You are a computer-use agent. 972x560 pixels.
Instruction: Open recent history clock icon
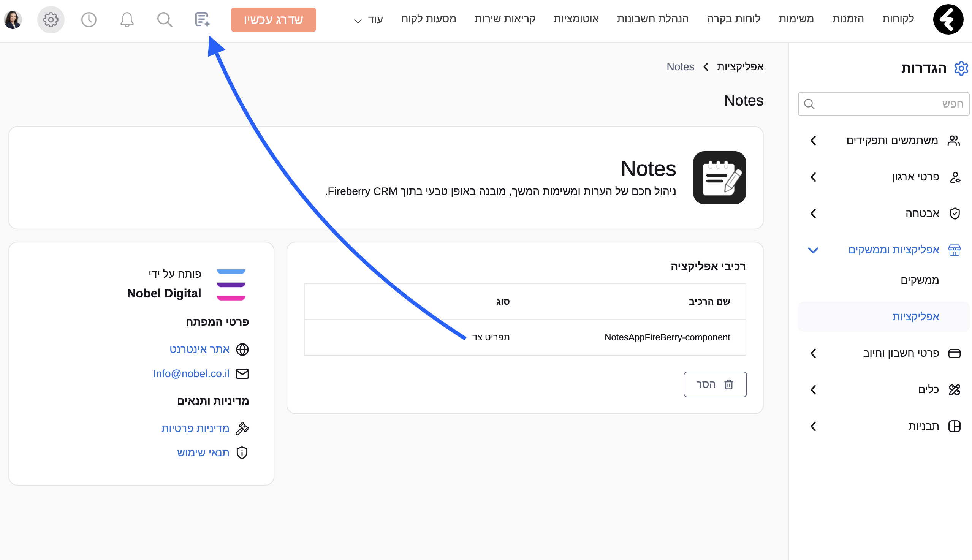pyautogui.click(x=89, y=19)
